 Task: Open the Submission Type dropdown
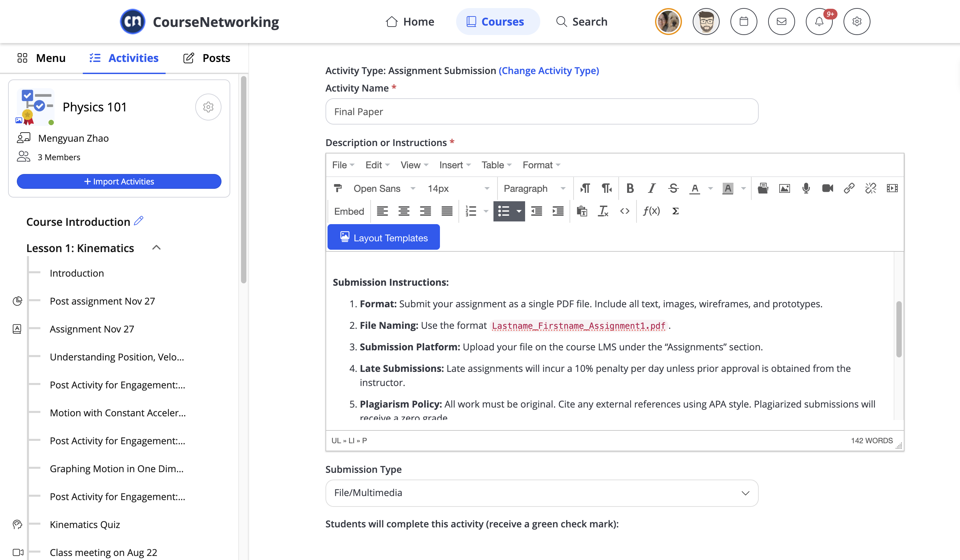(542, 493)
